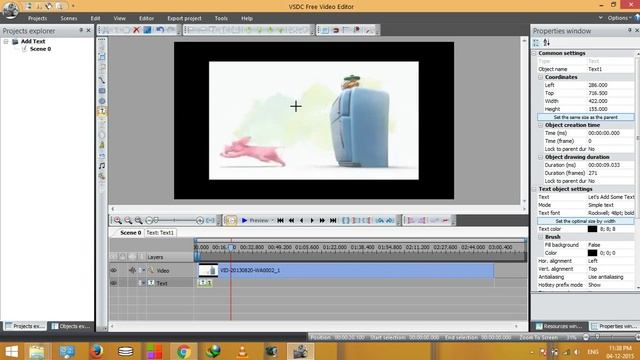Screen dimensions: 640x360
Task: Open the Projects menu
Action: pos(38,18)
